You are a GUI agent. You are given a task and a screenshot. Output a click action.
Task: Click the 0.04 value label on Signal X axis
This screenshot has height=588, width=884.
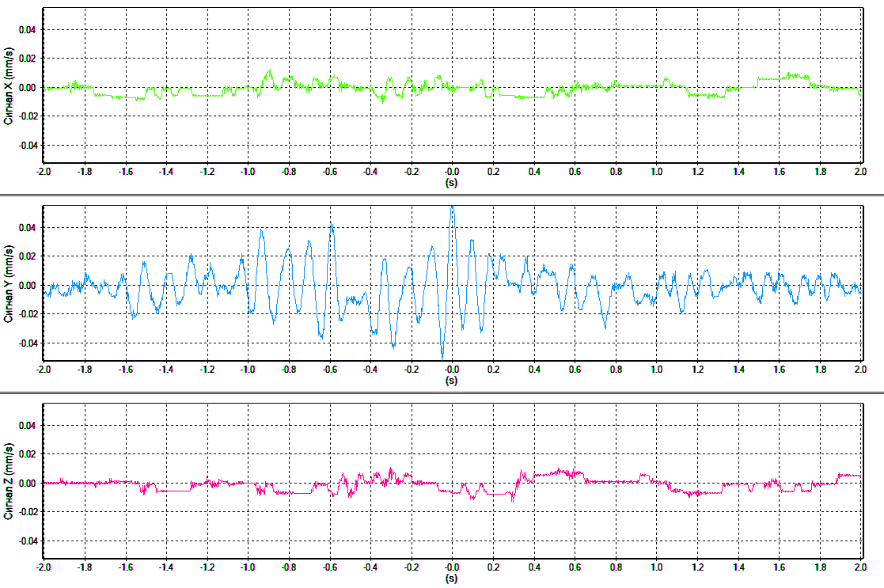pyautogui.click(x=27, y=30)
